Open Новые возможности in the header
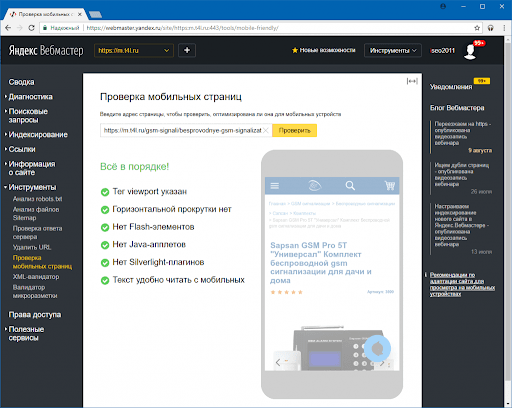 coord(323,50)
